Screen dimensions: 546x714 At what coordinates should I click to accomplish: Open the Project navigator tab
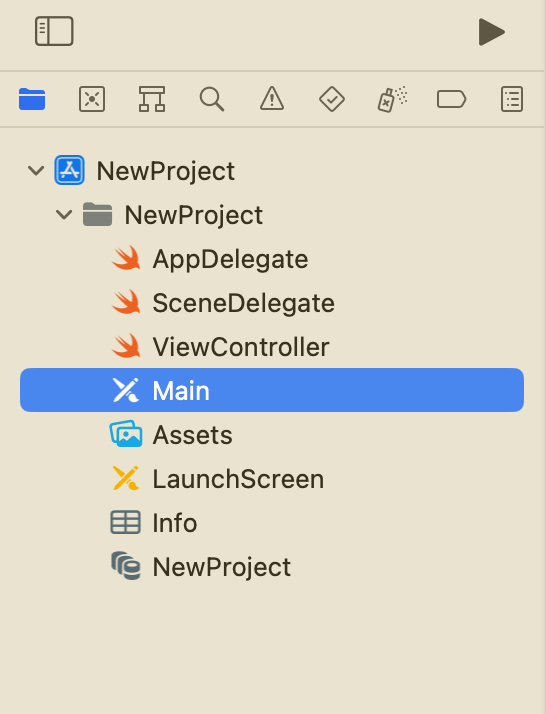(x=32, y=99)
